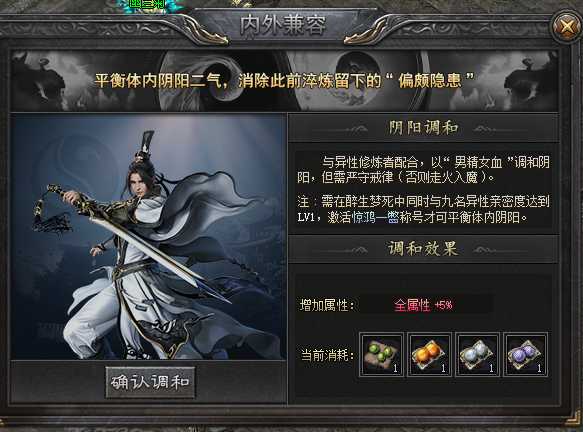Click the 当前消耗 label
Viewport: 583px width, 432px height.
click(x=326, y=355)
